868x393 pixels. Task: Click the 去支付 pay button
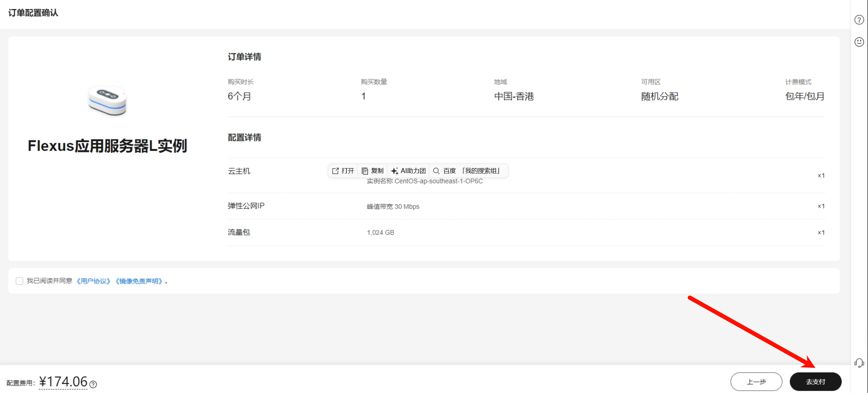point(815,382)
